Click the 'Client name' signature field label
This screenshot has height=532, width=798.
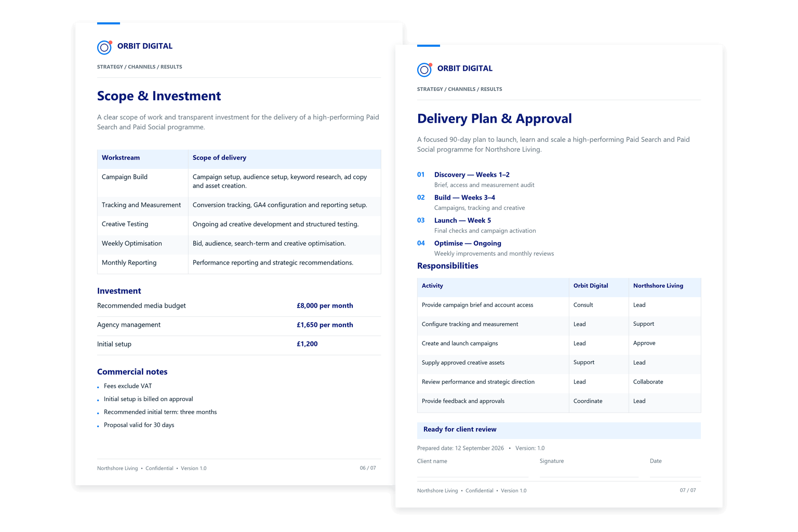pos(432,461)
